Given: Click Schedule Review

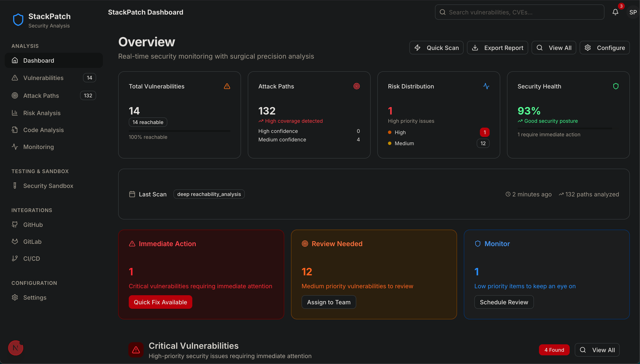Looking at the screenshot, I should tap(504, 302).
